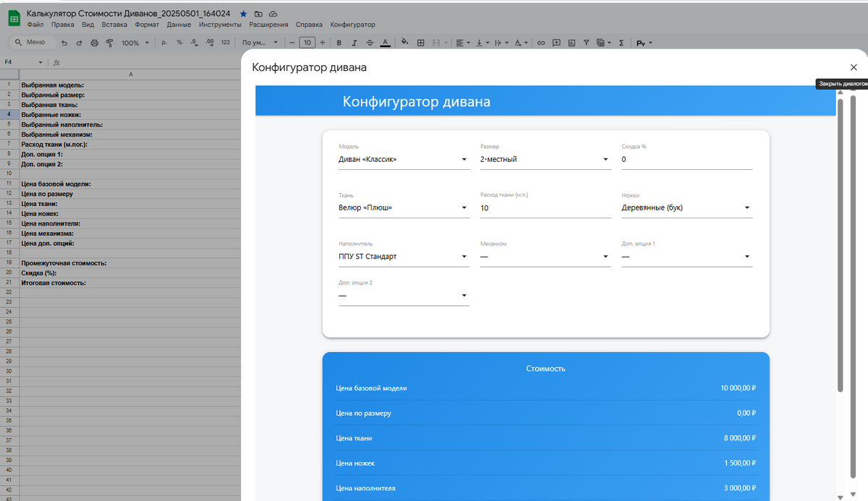Open the Конфигуратор menu

click(x=352, y=25)
